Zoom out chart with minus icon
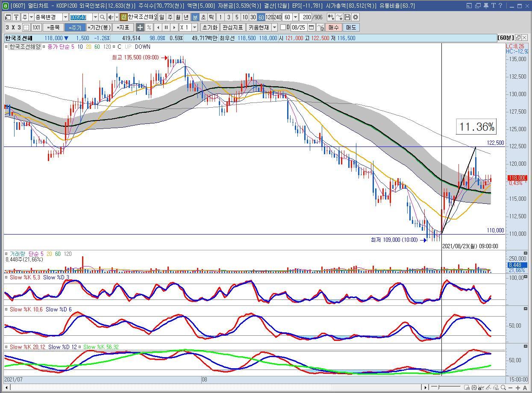 (x=510, y=387)
